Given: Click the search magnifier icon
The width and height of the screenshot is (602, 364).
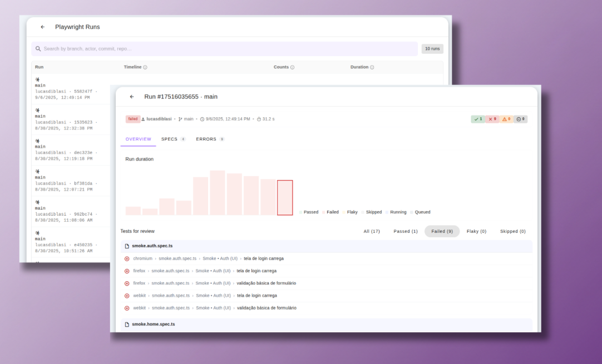Looking at the screenshot, I should coord(37,48).
